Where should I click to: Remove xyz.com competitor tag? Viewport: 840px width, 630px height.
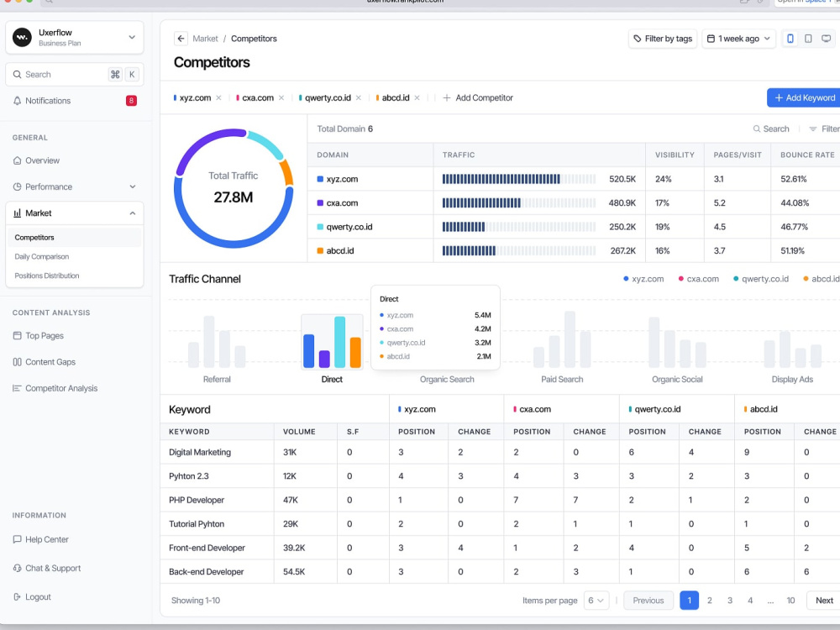point(218,97)
